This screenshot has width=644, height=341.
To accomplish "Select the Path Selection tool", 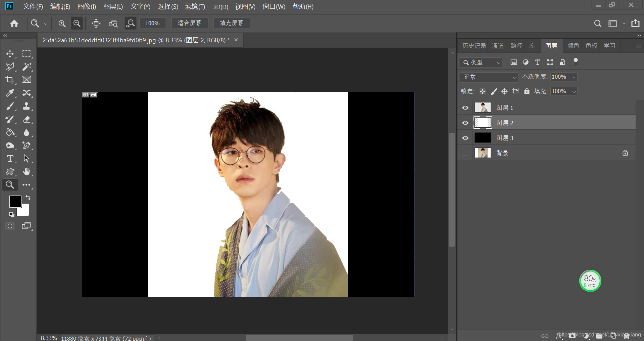I will (x=27, y=159).
